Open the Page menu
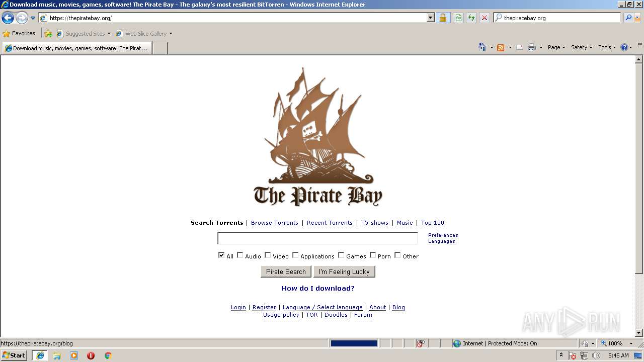The width and height of the screenshot is (644, 362). pos(556,47)
